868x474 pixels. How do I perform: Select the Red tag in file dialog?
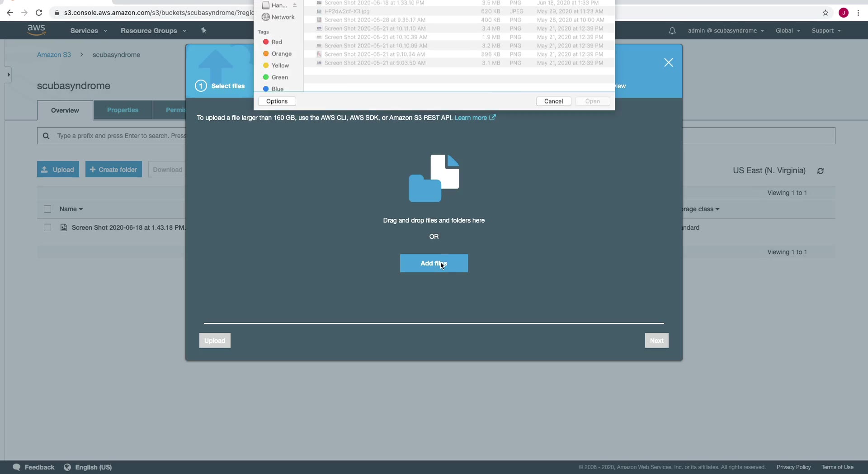tap(273, 42)
